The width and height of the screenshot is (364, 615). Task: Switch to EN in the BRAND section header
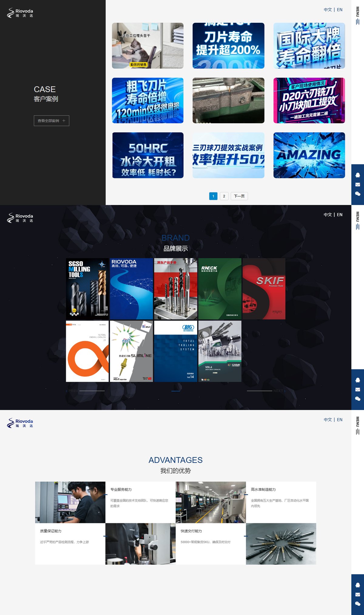coord(340,215)
